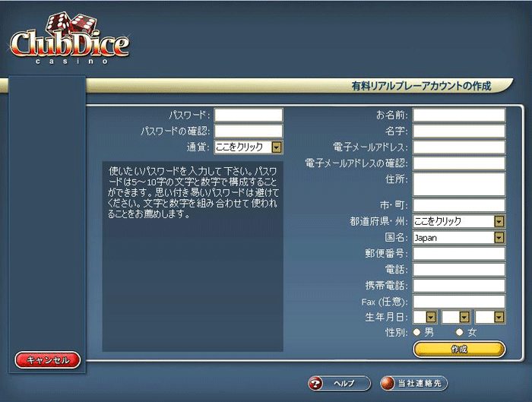Screen dimensions: 532x402
Task: Click the question mark help icon
Action: coord(315,383)
